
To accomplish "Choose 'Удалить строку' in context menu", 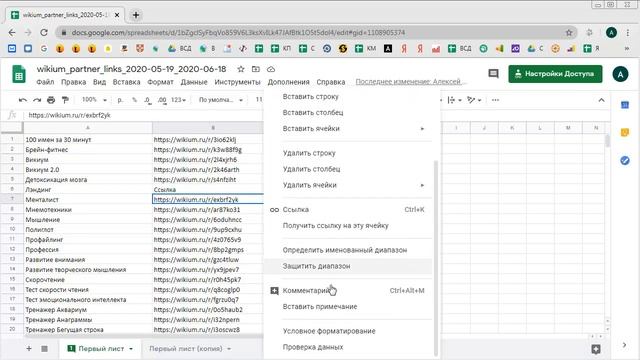I will pyautogui.click(x=348, y=153).
